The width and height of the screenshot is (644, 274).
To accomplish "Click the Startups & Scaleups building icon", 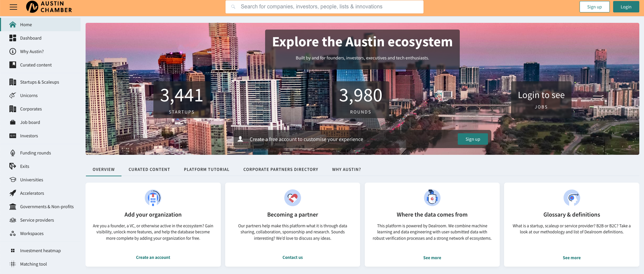I will click(x=13, y=82).
